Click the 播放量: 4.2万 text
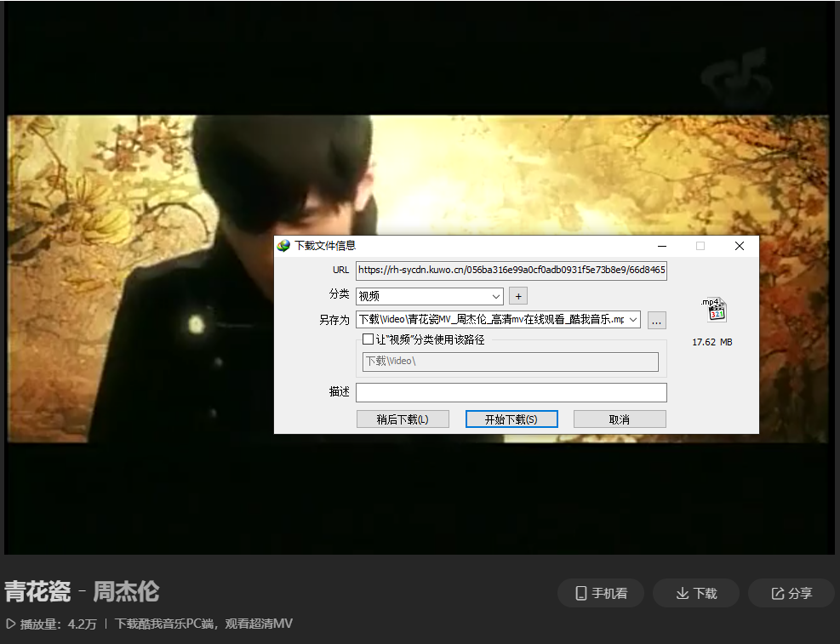Viewport: 840px width, 644px height. [59, 624]
